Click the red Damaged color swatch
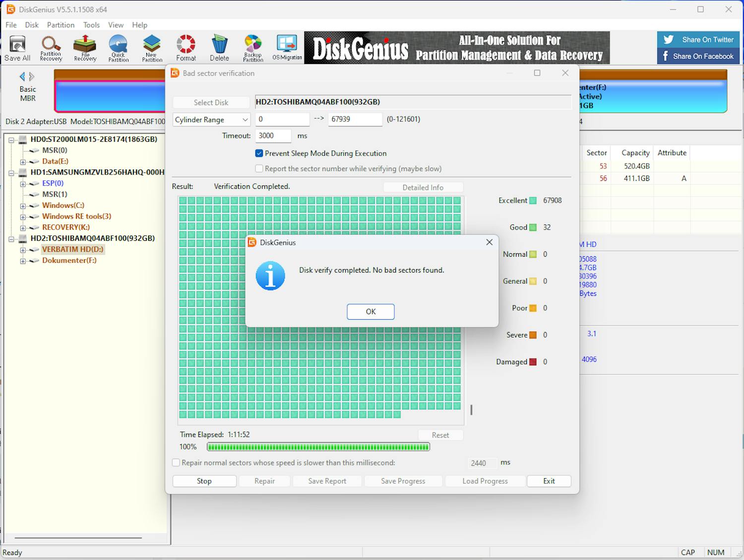Viewport: 744px width, 560px height. click(533, 362)
